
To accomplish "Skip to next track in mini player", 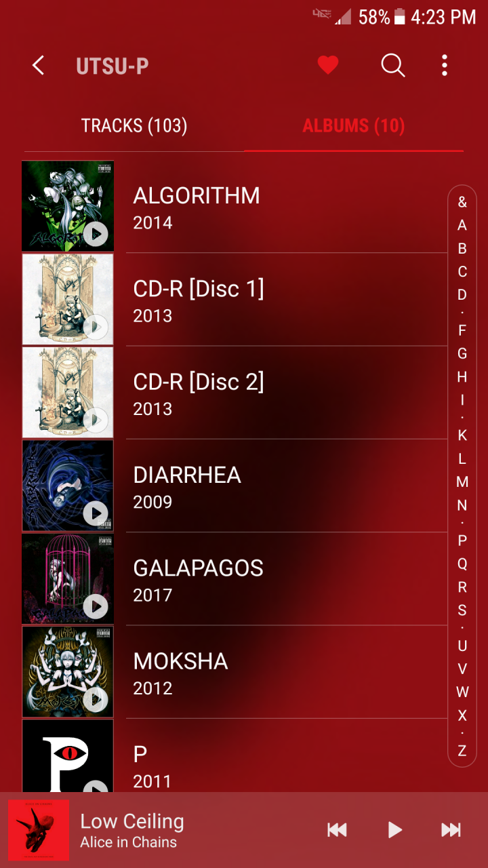I will [x=451, y=830].
